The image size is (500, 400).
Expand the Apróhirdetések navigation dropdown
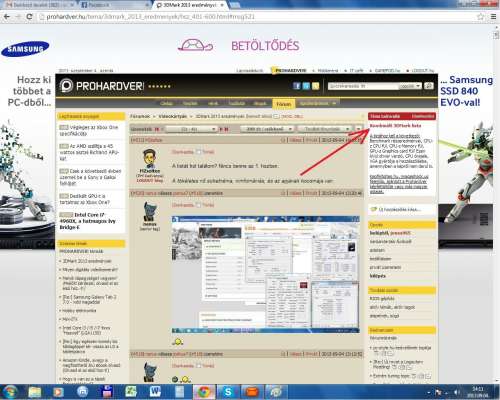317,104
